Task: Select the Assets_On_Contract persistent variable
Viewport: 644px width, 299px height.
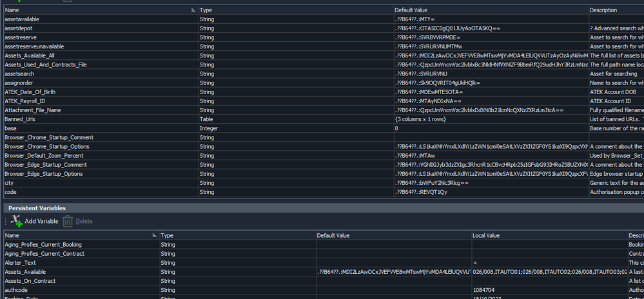Action: coord(32,281)
